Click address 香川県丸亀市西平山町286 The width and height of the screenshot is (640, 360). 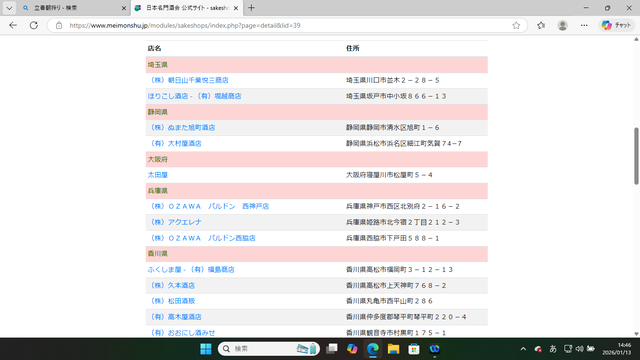[x=389, y=301]
